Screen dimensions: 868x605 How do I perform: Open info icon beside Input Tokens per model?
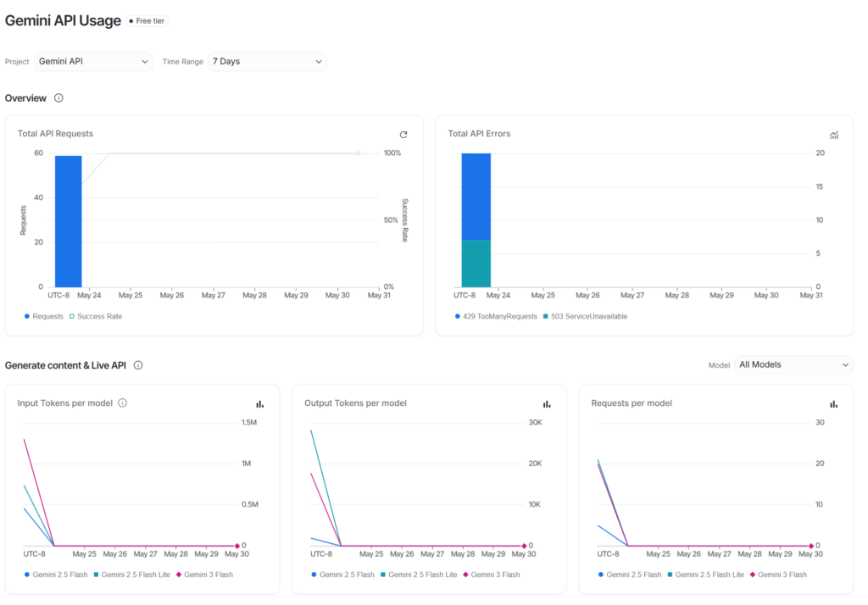click(x=122, y=403)
